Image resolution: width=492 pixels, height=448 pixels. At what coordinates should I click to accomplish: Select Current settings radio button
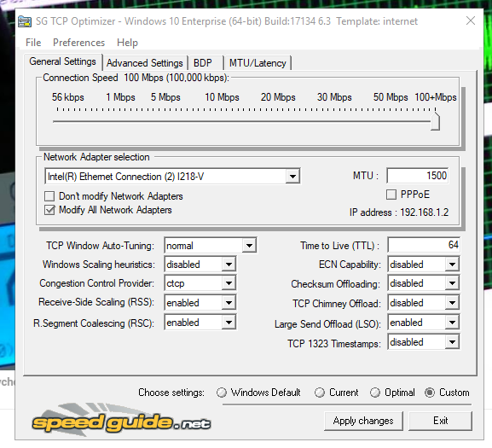click(x=320, y=393)
